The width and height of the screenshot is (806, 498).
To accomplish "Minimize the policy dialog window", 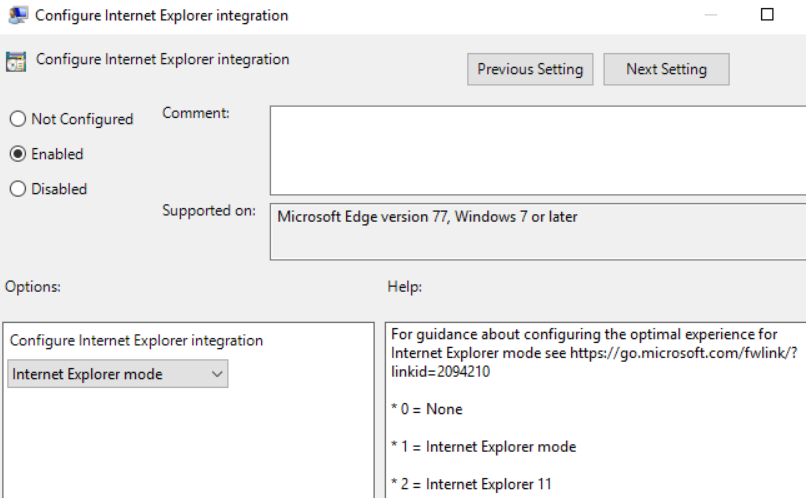I will (710, 15).
